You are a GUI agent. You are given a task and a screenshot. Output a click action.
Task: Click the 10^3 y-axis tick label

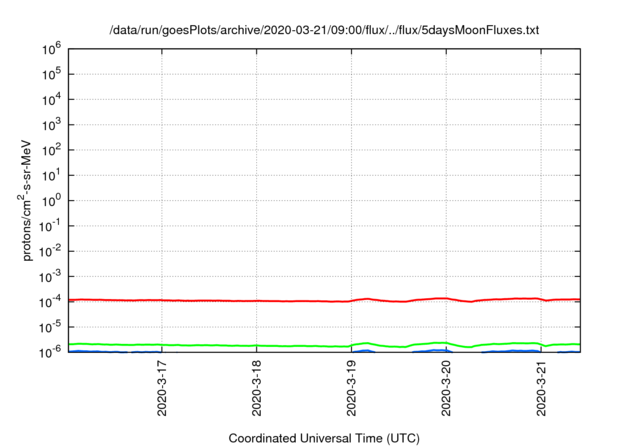coord(51,125)
